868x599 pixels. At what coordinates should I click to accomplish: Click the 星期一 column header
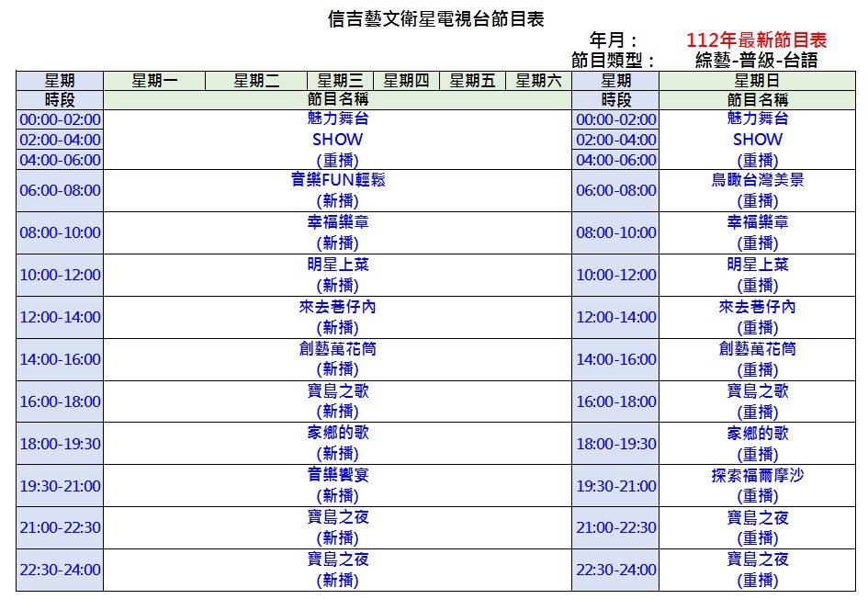(154, 81)
